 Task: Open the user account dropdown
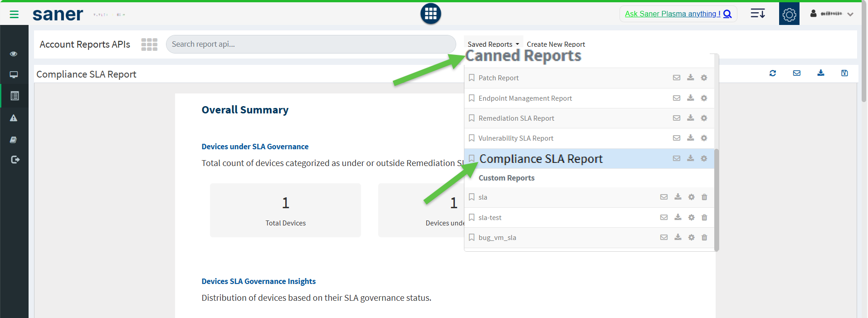click(x=832, y=14)
